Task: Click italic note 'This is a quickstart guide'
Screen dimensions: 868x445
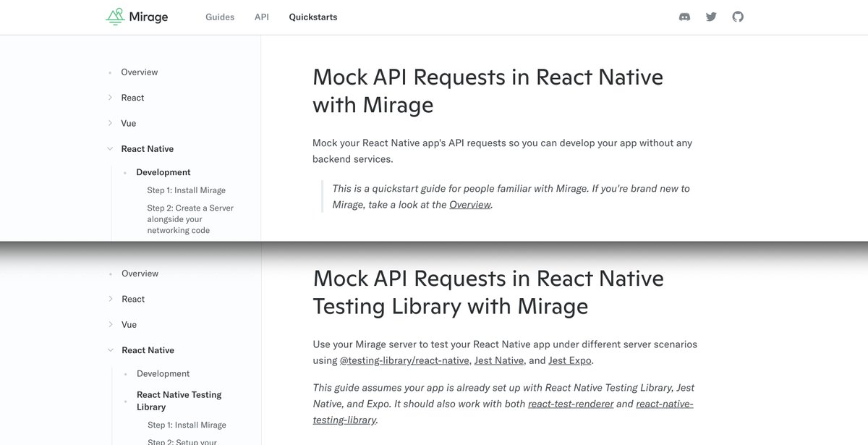Action: [x=511, y=196]
